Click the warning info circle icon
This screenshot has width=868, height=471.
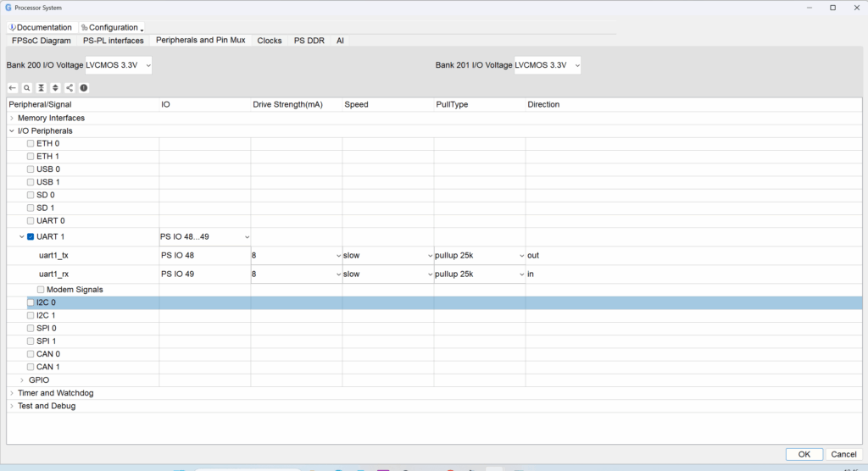pos(84,88)
